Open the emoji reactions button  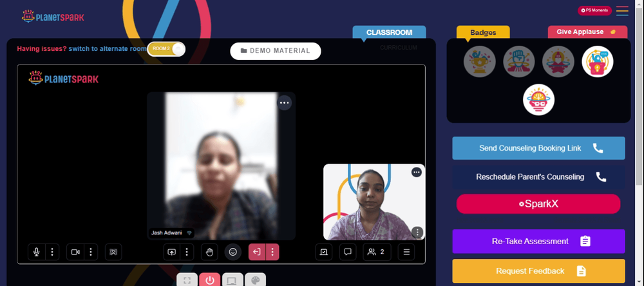tap(233, 252)
